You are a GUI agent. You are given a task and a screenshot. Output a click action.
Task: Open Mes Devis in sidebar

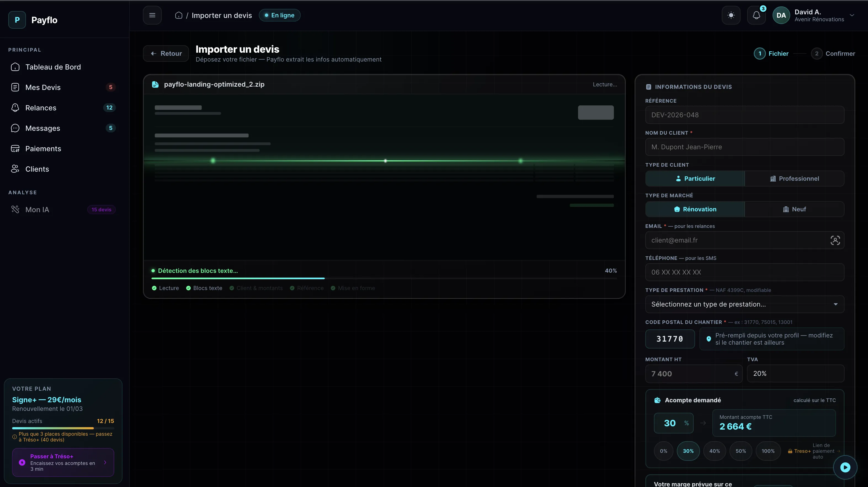tap(43, 87)
